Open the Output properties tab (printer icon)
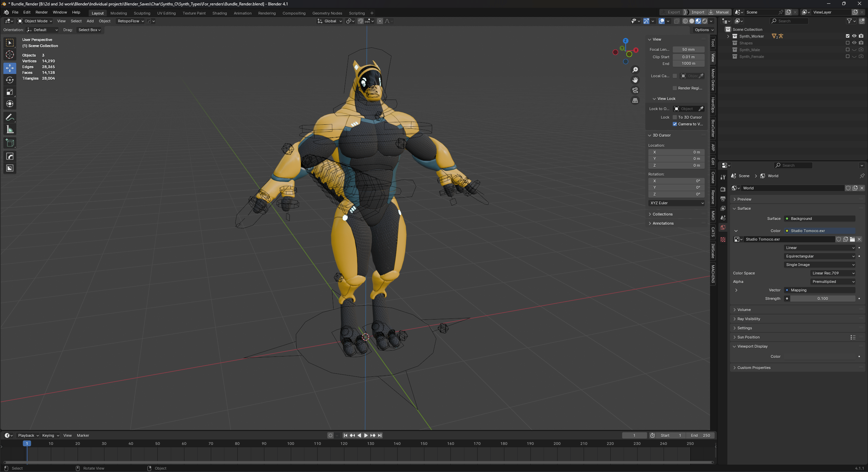 (x=723, y=199)
